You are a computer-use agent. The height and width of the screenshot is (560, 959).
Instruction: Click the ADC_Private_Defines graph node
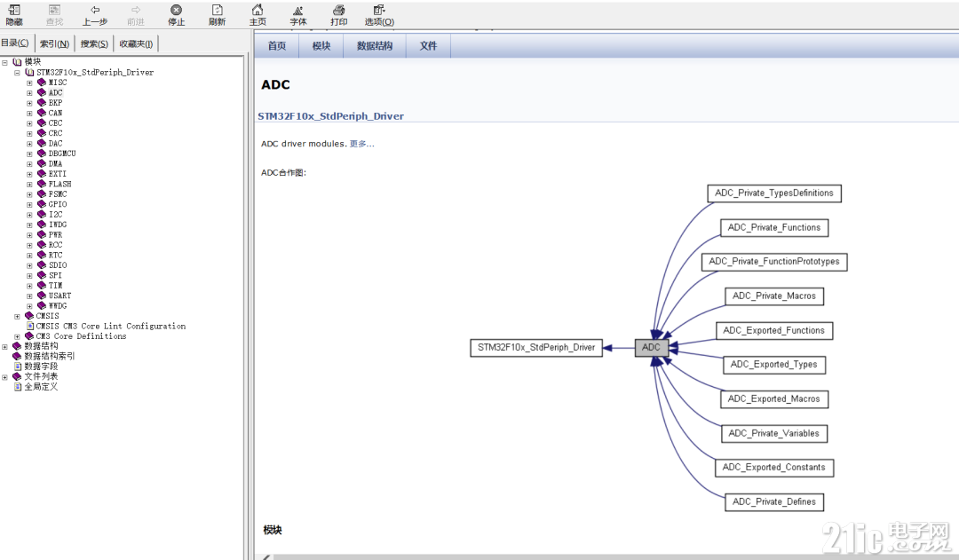click(x=773, y=502)
